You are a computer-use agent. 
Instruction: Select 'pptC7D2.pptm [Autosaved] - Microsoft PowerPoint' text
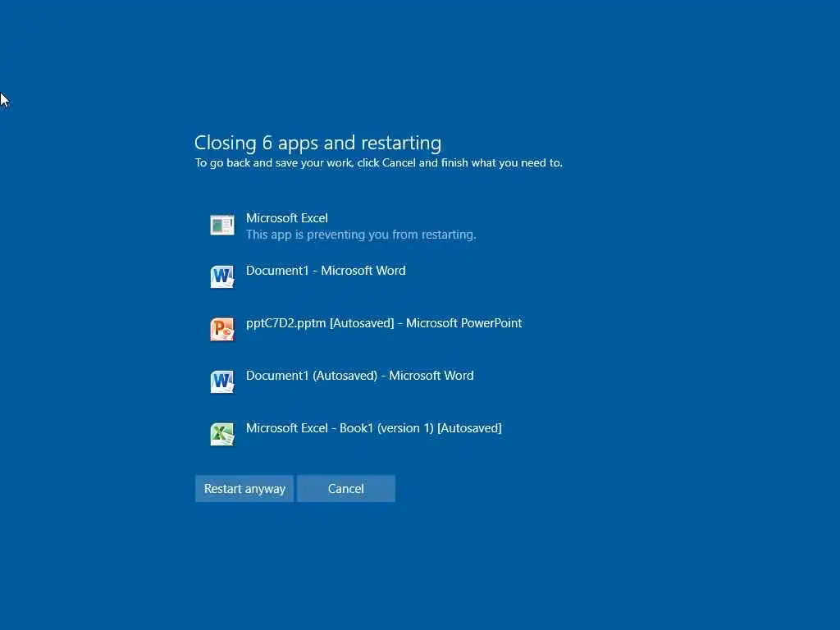384,323
